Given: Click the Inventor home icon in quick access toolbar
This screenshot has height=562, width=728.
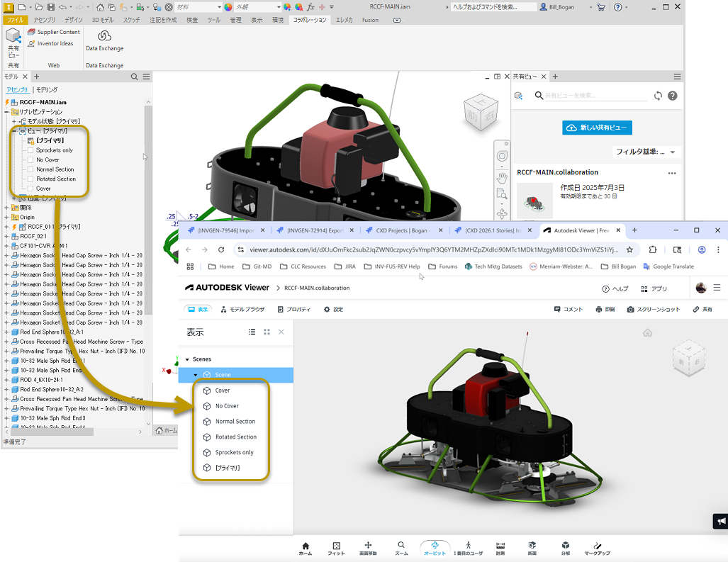Looking at the screenshot, I should click(x=100, y=7).
